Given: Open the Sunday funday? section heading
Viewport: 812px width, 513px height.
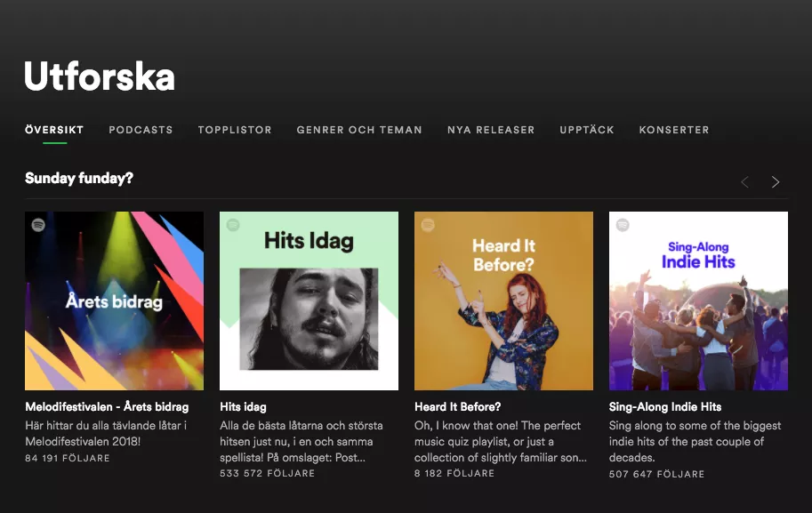Looking at the screenshot, I should click(x=78, y=178).
